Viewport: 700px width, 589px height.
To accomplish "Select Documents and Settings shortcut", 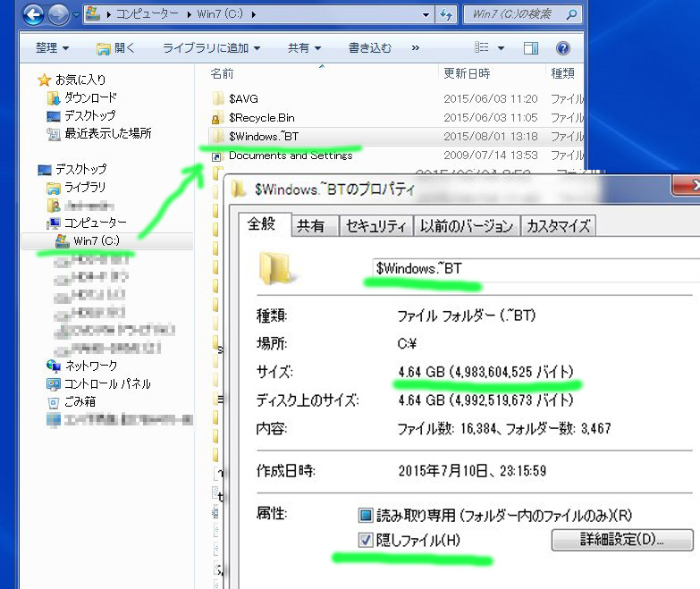I will click(x=291, y=156).
